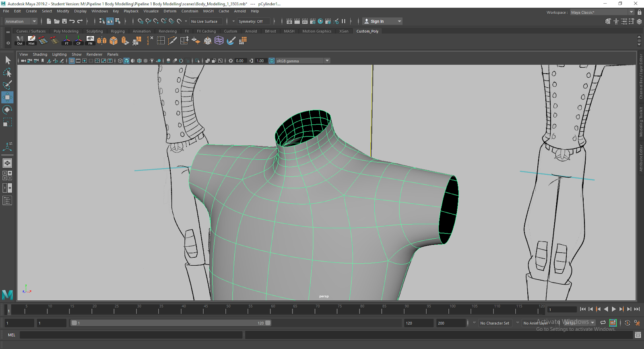Image resolution: width=644 pixels, height=349 pixels.
Task: Open the Deform menu
Action: 170,11
